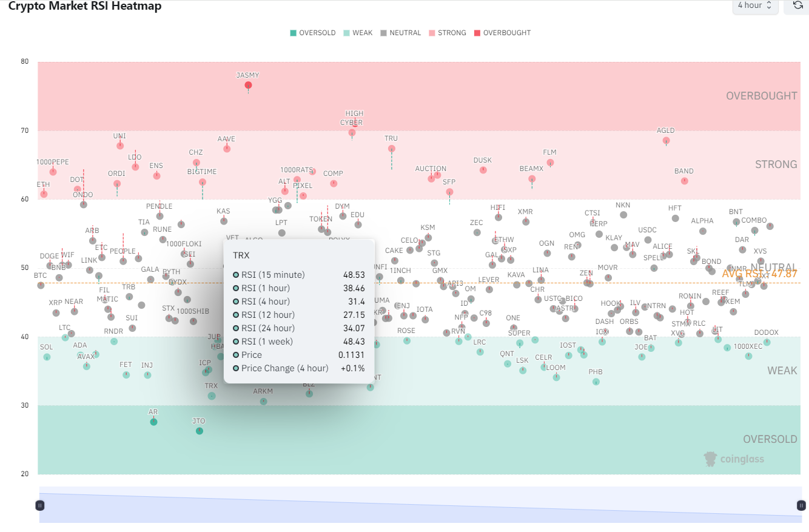Click the INJ data point
Image resolution: width=809 pixels, height=532 pixels.
coord(147,375)
